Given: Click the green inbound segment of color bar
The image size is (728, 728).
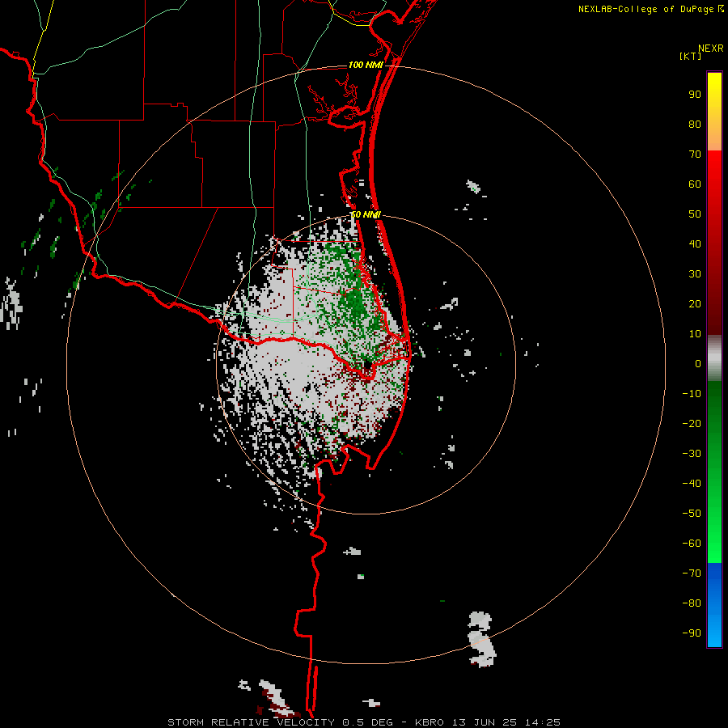Looking at the screenshot, I should click(714, 472).
